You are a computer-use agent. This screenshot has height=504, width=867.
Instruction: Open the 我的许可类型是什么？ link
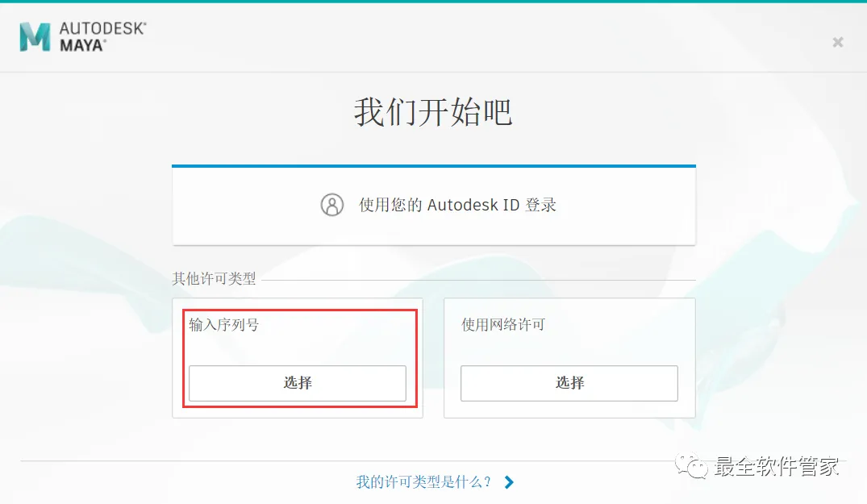coord(423,482)
